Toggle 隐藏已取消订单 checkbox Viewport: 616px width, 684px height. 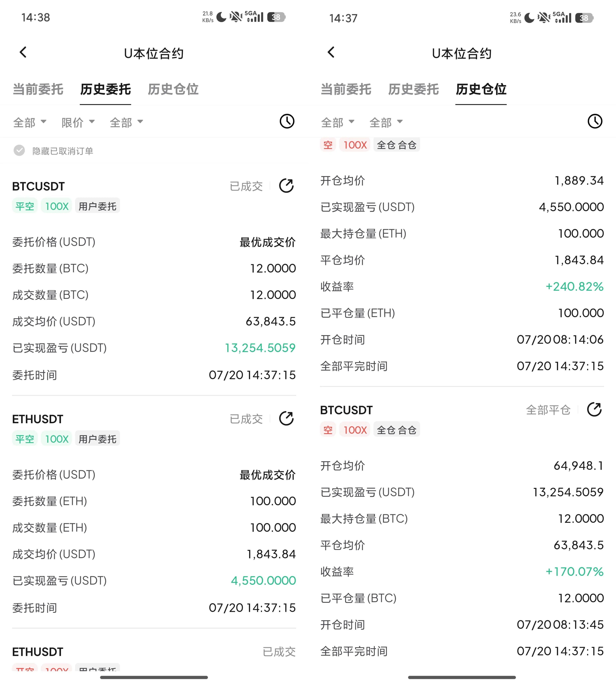click(19, 150)
